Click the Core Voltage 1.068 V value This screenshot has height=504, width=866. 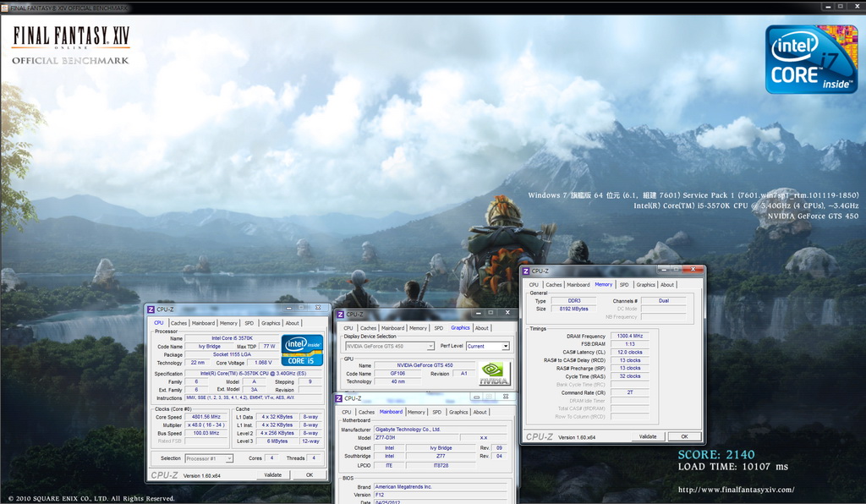(262, 363)
